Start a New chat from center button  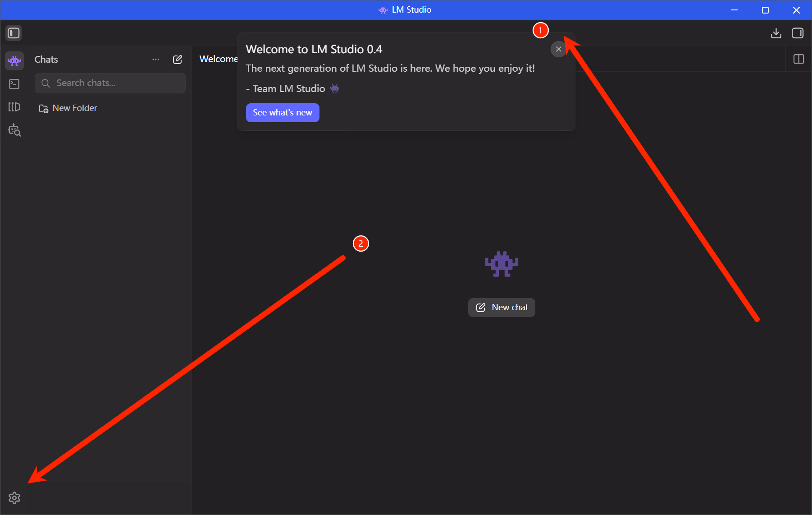tap(502, 308)
